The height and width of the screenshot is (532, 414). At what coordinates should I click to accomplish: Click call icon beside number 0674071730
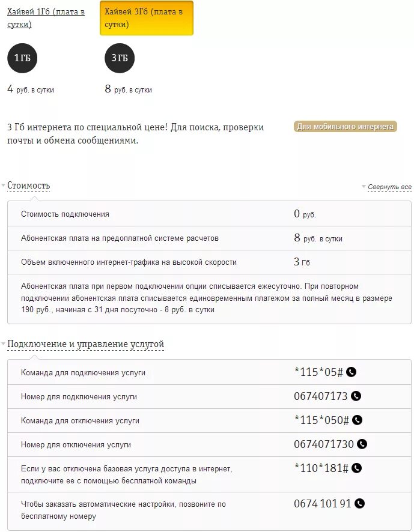[x=362, y=444]
